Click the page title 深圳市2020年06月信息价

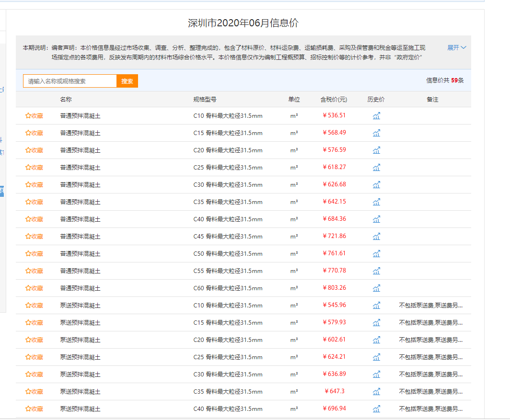point(243,23)
